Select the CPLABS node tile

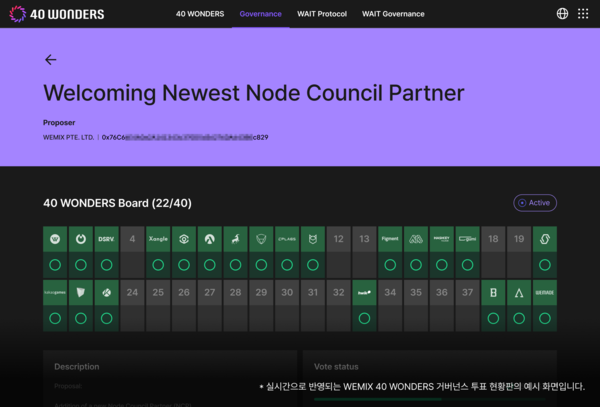click(287, 239)
